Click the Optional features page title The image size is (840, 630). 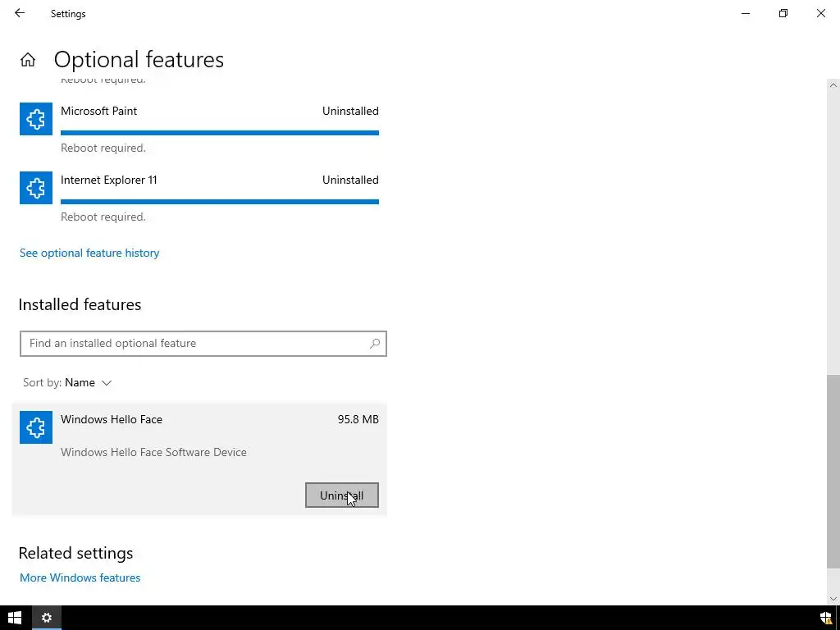point(139,59)
